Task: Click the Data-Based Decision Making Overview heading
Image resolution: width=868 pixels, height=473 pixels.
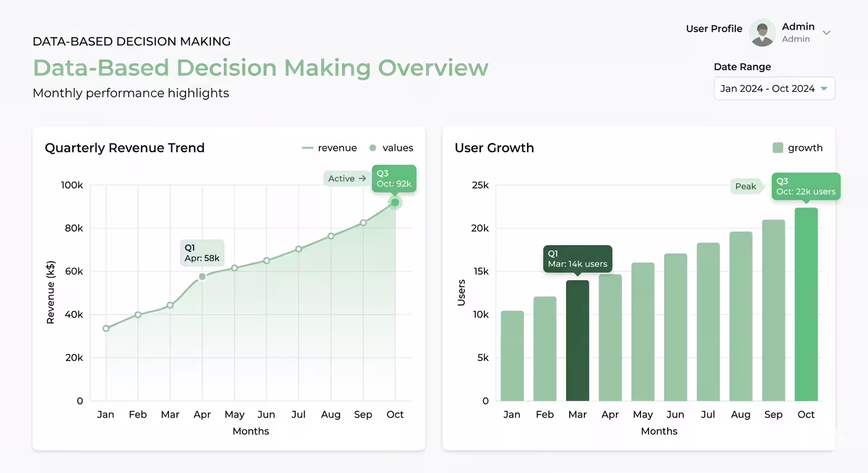Action: point(260,68)
